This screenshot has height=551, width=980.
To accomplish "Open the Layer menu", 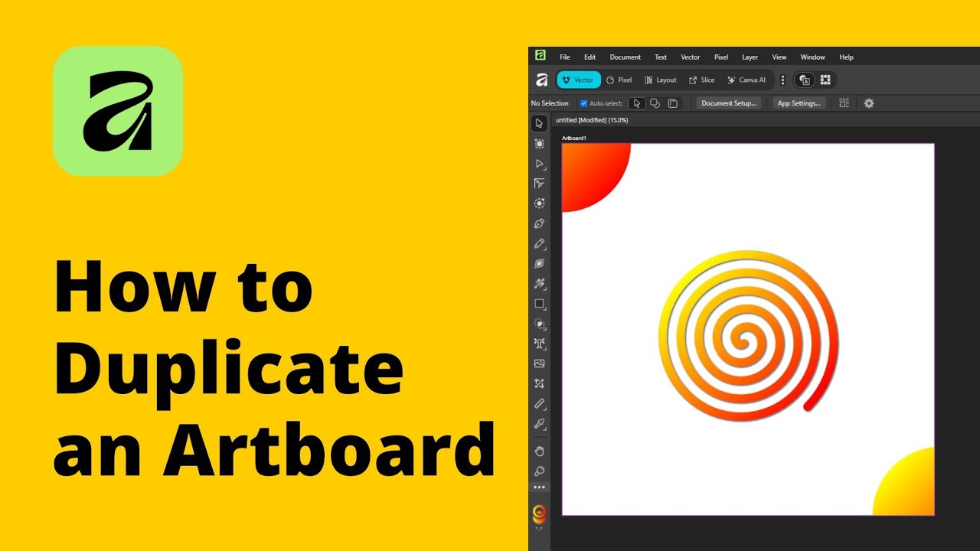I will pyautogui.click(x=750, y=57).
